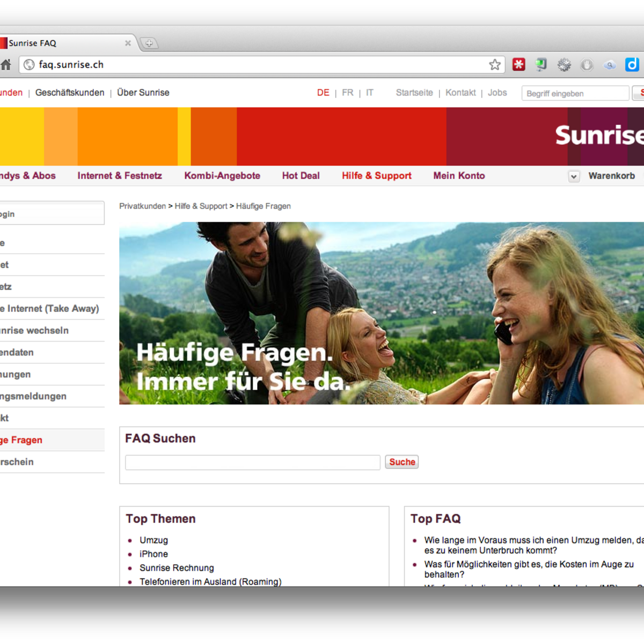Go to Startseite

(x=414, y=92)
